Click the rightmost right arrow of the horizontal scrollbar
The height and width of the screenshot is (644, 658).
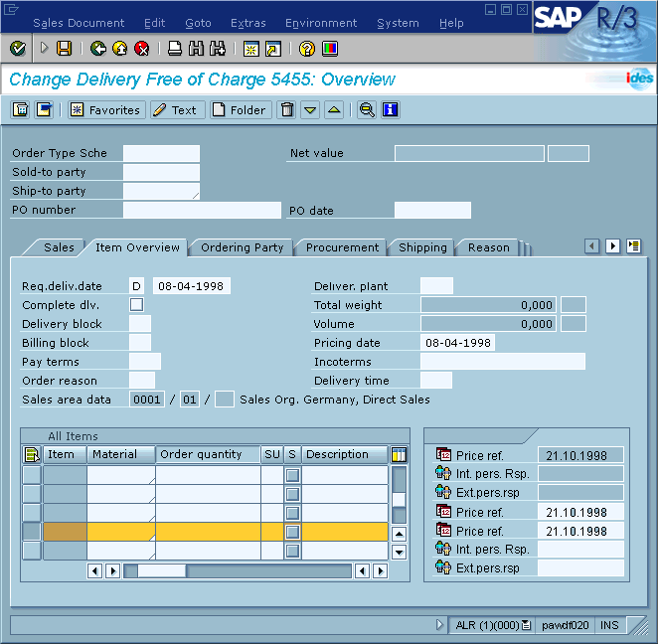coord(381,570)
